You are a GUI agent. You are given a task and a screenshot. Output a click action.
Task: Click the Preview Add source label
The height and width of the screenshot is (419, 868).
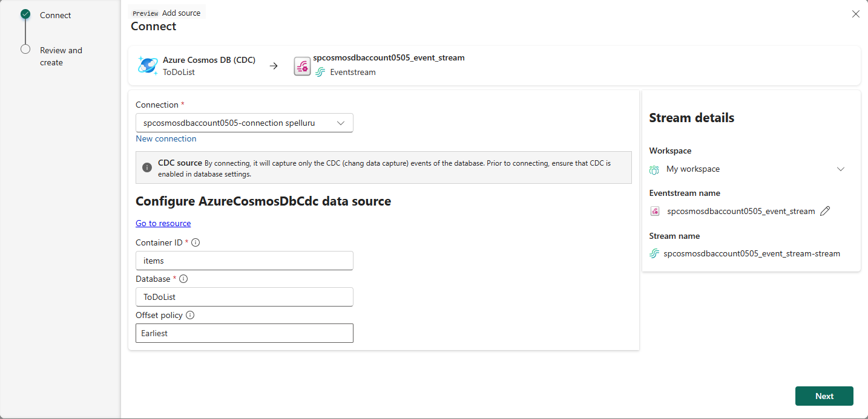coord(166,13)
